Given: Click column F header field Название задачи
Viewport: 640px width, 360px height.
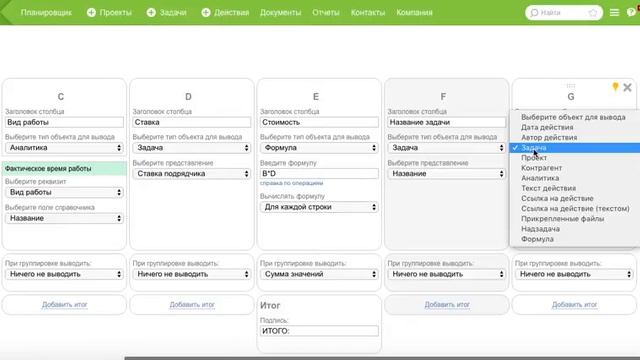Looking at the screenshot, I should 447,122.
